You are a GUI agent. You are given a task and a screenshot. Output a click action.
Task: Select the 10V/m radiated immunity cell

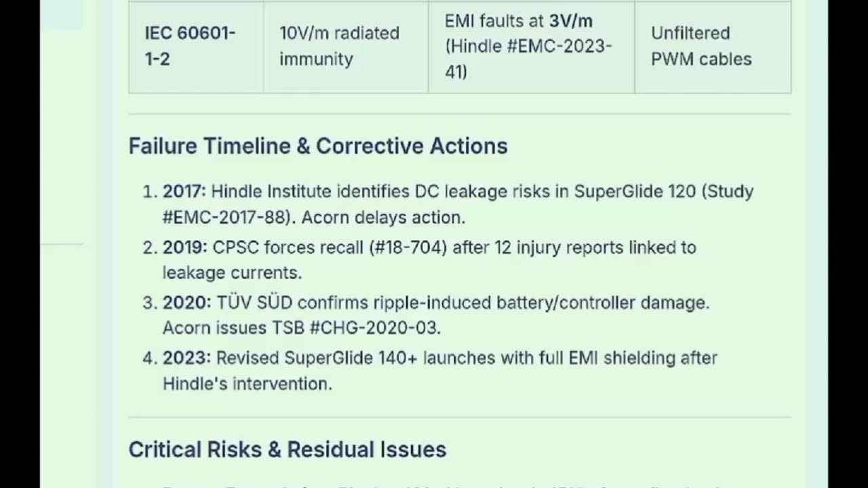click(x=346, y=46)
